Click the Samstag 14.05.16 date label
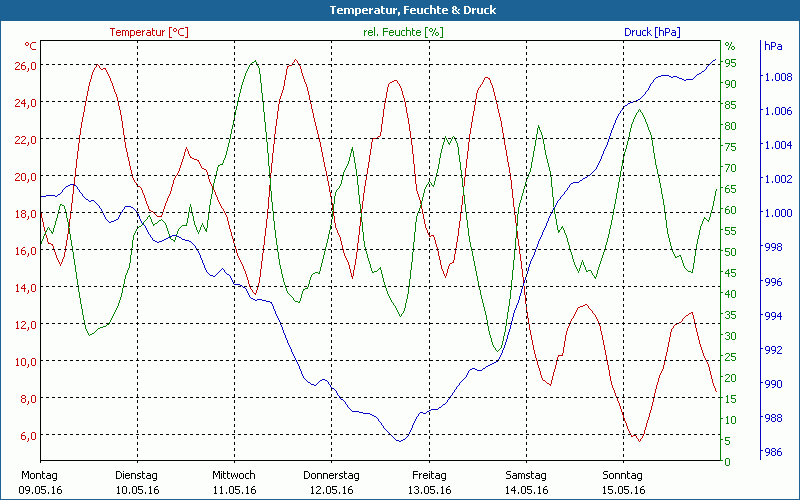 [x=526, y=482]
